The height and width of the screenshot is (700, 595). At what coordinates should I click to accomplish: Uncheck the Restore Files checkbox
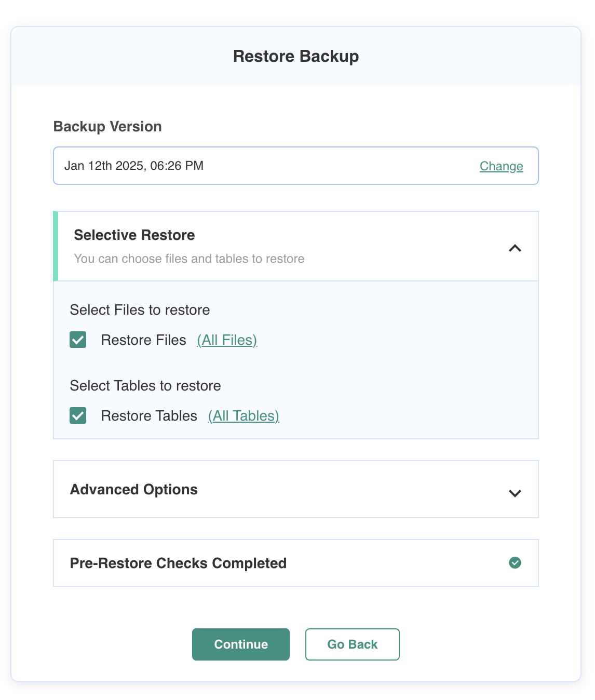[78, 340]
